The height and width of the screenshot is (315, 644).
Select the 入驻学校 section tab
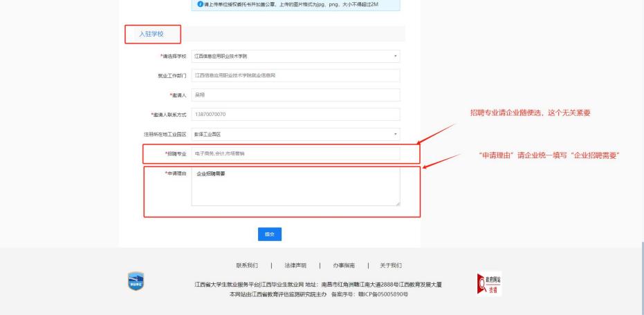[x=151, y=34]
